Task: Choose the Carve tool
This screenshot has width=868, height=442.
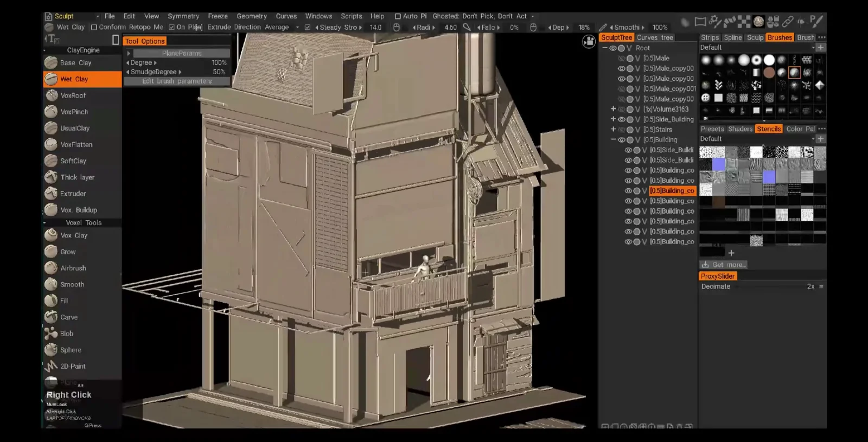Action: (x=82, y=317)
